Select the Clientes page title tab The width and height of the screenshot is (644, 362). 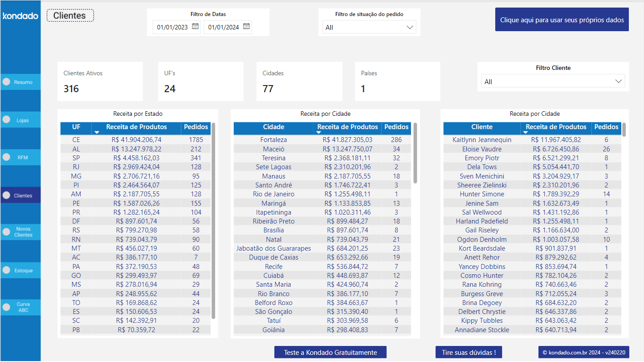[70, 15]
